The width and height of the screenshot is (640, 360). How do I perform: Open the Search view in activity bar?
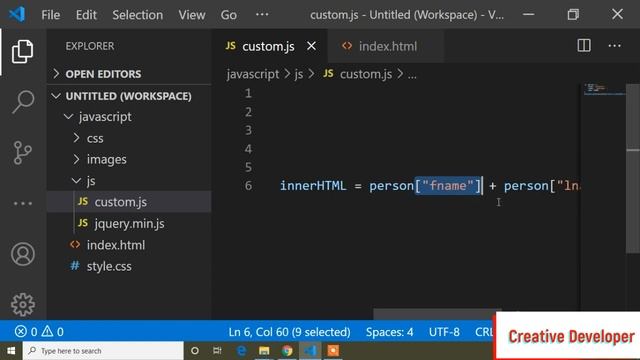click(x=23, y=102)
